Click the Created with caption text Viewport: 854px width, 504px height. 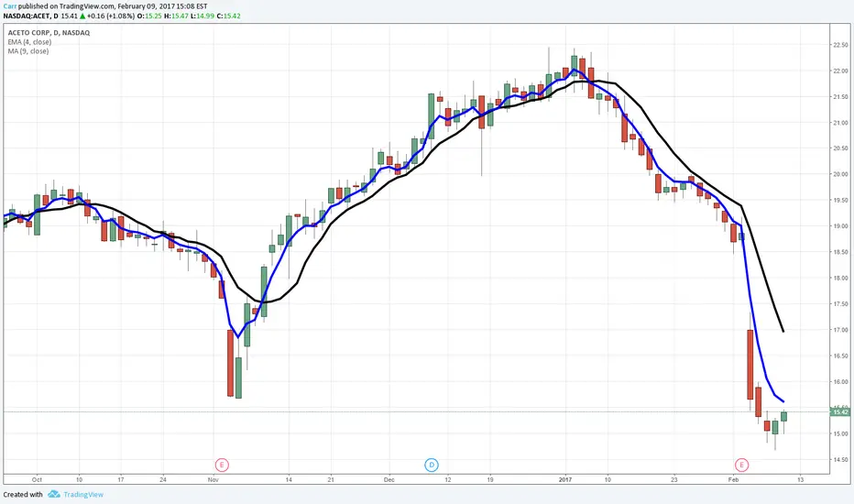pos(23,495)
